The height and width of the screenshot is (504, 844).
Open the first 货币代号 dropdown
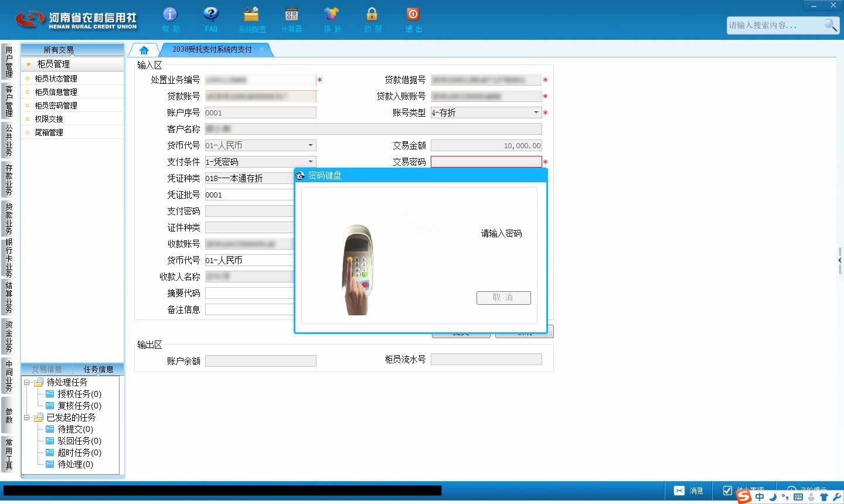(311, 145)
